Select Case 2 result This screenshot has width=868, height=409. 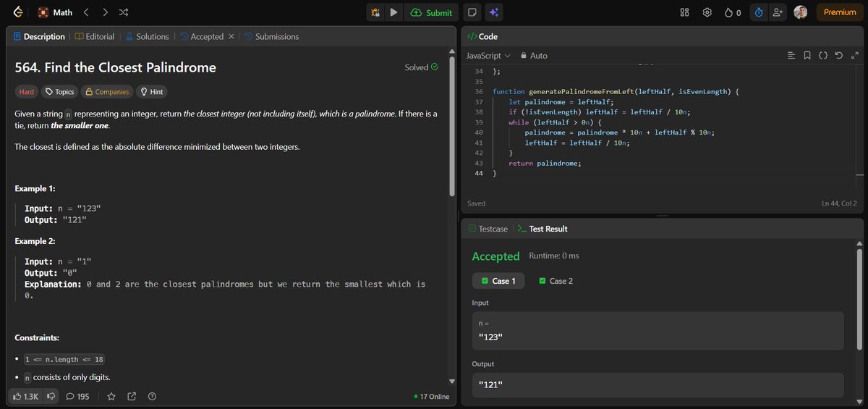(x=556, y=281)
